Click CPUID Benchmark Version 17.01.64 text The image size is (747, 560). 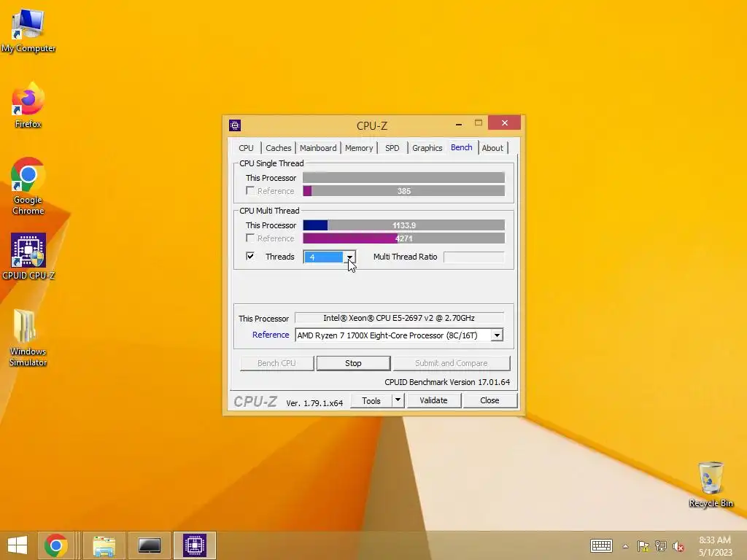point(447,382)
